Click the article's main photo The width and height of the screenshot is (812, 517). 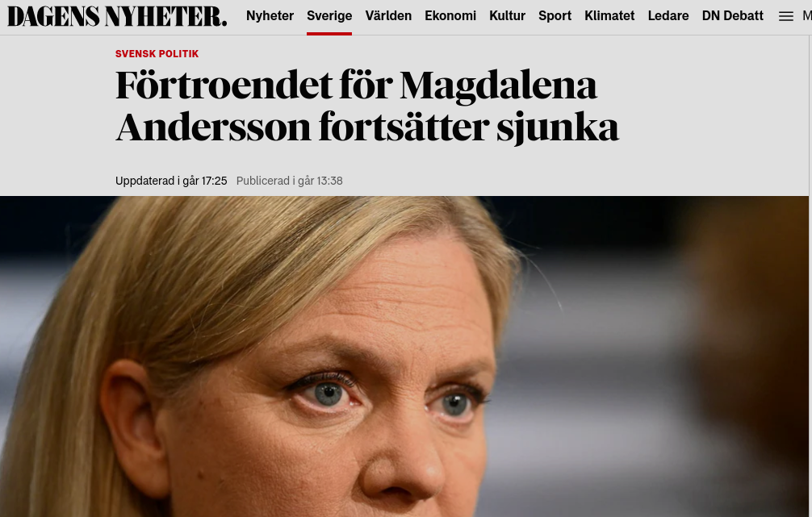coord(404,356)
